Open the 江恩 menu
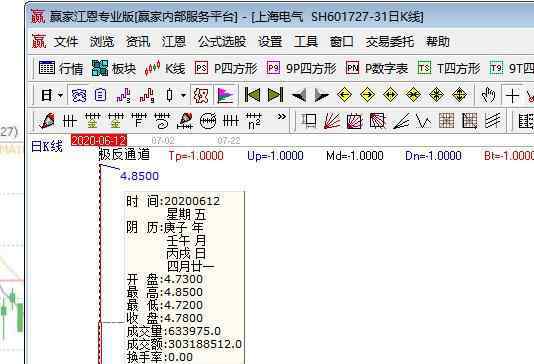 point(174,42)
